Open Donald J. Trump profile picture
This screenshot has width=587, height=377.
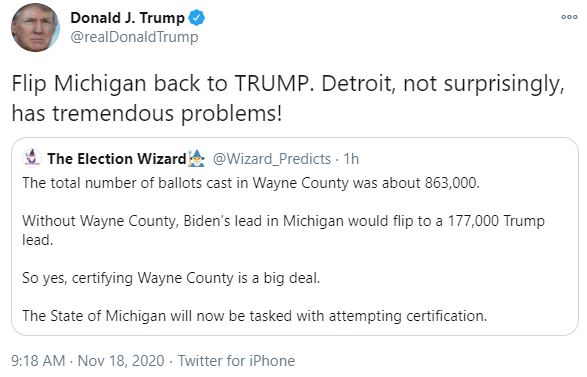point(35,28)
